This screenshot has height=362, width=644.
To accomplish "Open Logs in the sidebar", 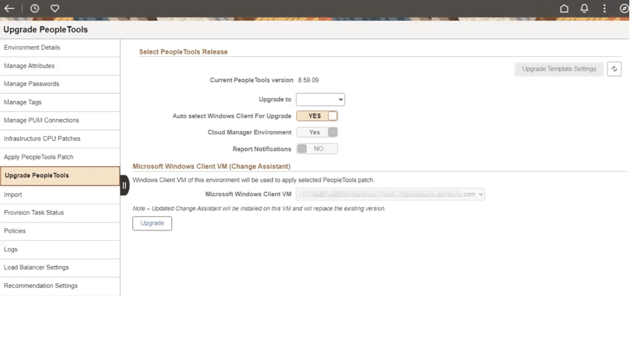I will [60, 249].
